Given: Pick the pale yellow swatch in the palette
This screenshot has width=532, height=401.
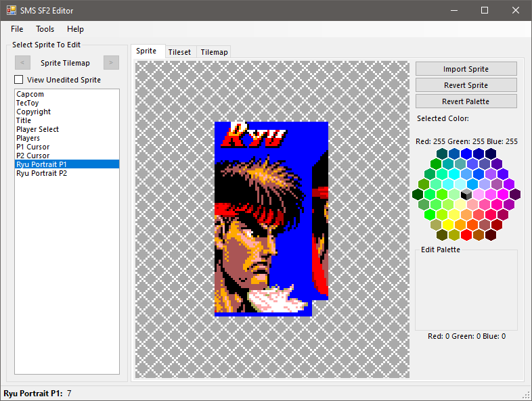Looking at the screenshot, I should pos(460,204).
